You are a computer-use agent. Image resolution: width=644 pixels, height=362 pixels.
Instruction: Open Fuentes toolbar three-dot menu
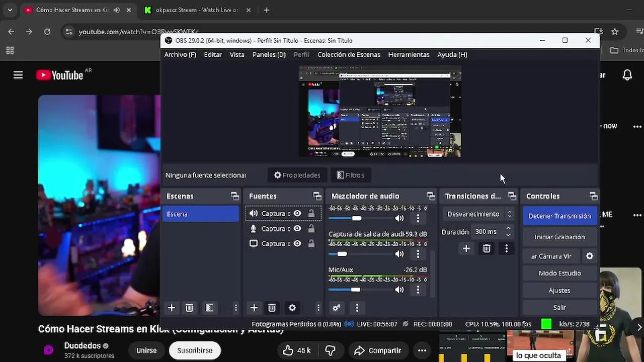pyautogui.click(x=318, y=308)
